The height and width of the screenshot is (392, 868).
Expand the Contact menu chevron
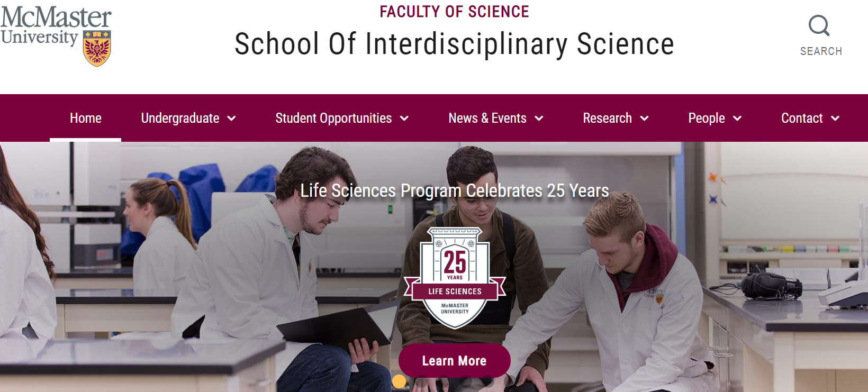pyautogui.click(x=835, y=118)
